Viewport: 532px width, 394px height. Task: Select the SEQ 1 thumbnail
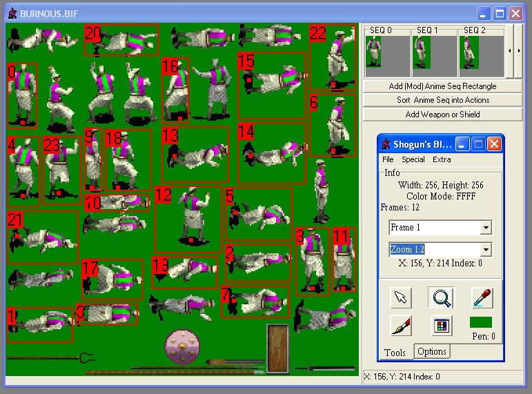[434, 56]
